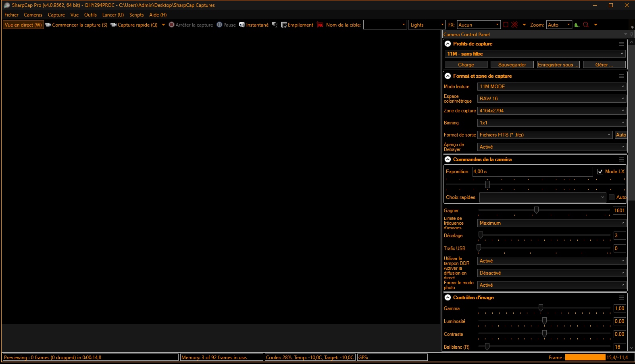Click the Sauvegarder profile button

click(512, 65)
